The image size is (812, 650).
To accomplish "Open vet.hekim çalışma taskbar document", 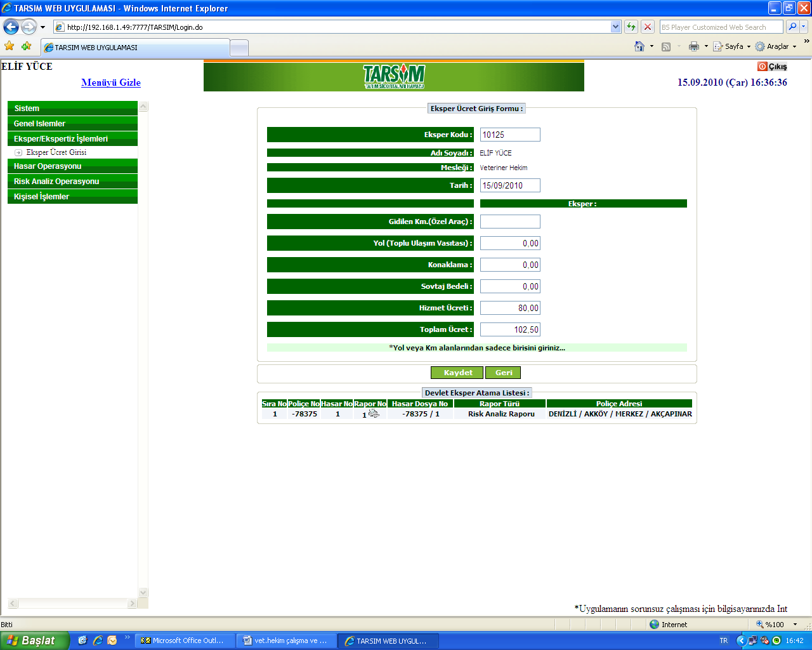I will click(287, 641).
